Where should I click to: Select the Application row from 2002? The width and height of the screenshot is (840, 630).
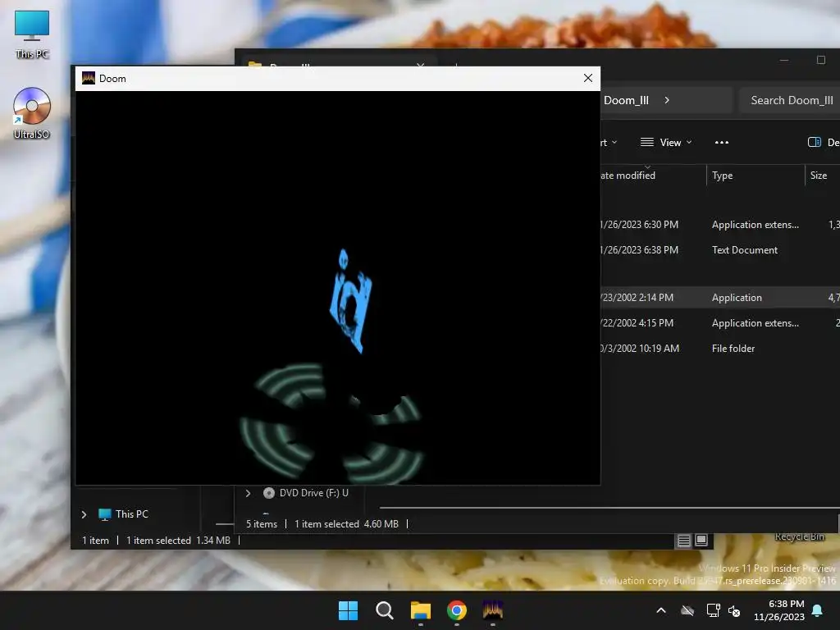[720, 298]
